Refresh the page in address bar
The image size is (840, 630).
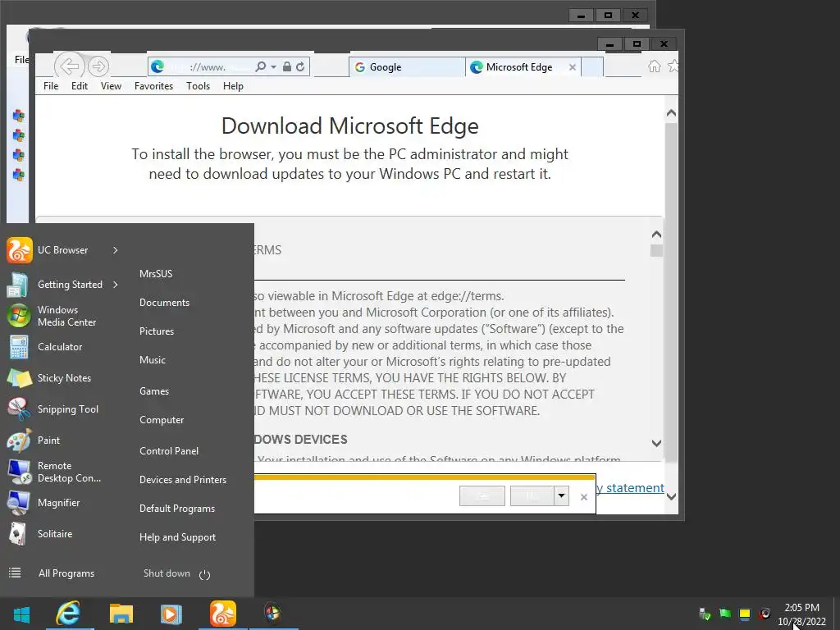pos(300,67)
